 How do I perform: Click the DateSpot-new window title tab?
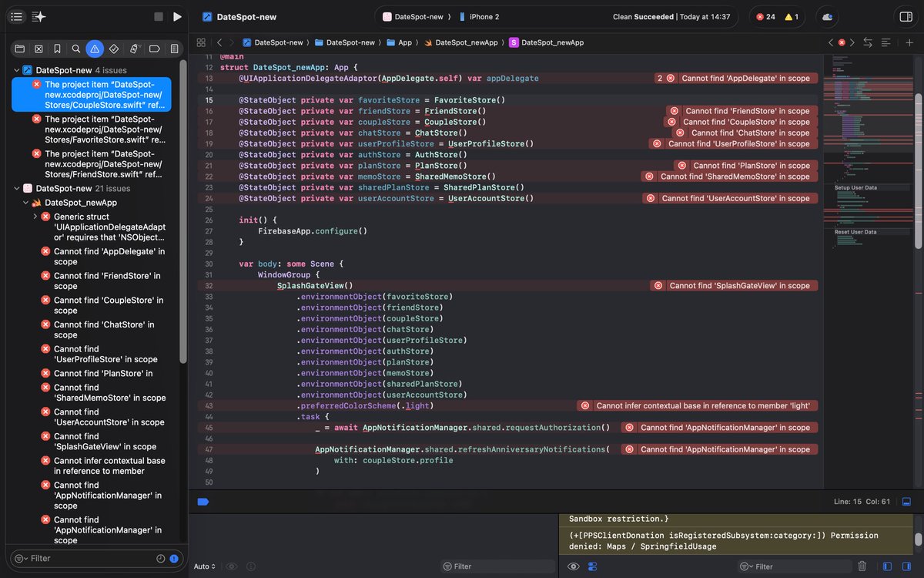coord(239,17)
